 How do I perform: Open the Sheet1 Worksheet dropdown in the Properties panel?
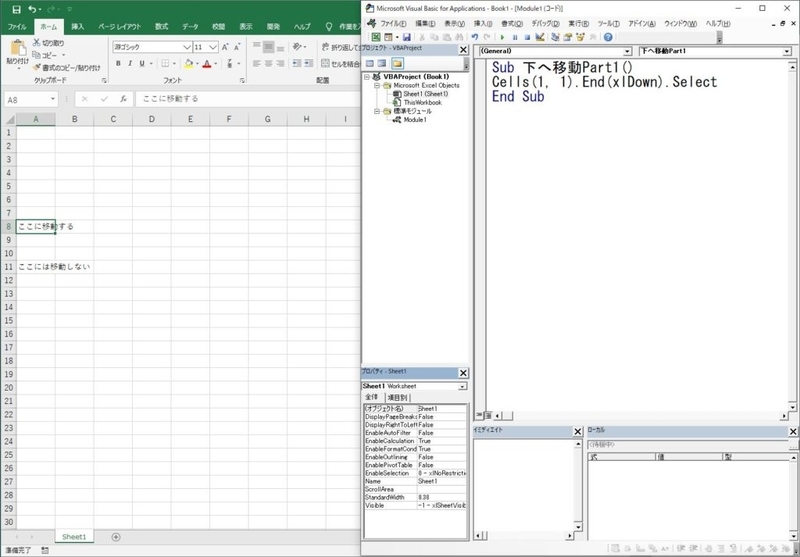point(462,386)
